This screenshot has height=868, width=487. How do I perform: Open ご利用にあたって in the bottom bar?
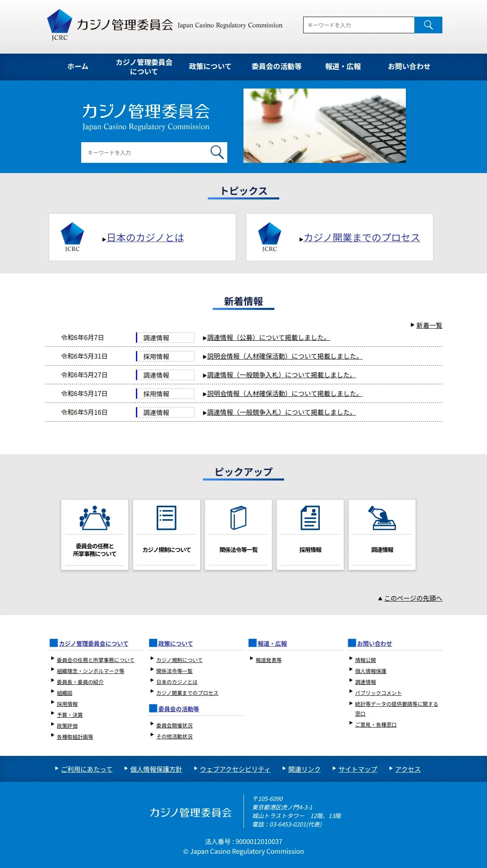point(86,769)
